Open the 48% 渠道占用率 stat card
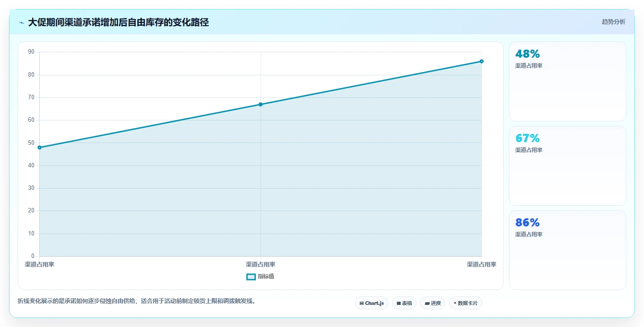The width and height of the screenshot is (644, 327). [x=568, y=81]
